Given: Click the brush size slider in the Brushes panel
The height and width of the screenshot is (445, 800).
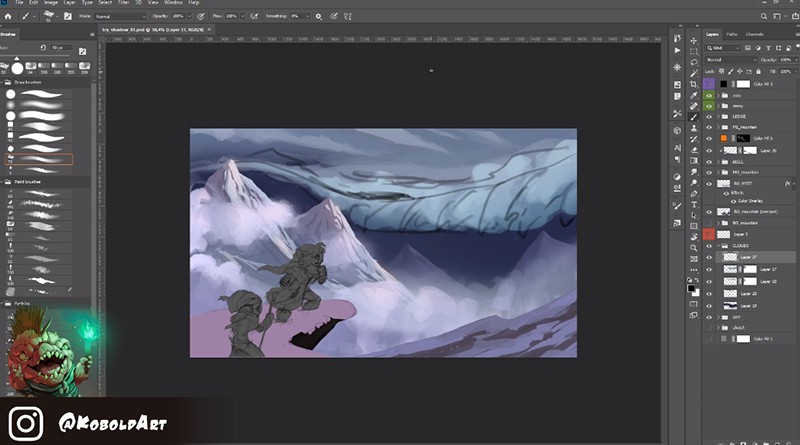Looking at the screenshot, I should [x=17, y=59].
